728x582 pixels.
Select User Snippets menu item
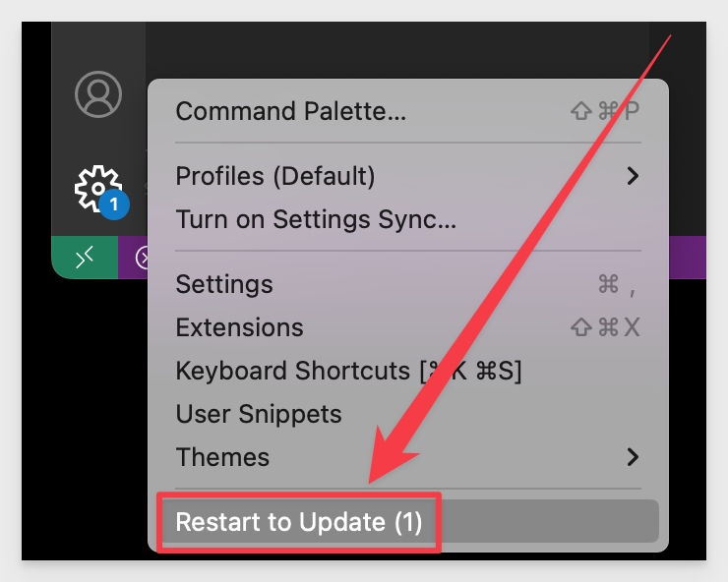tap(408, 414)
